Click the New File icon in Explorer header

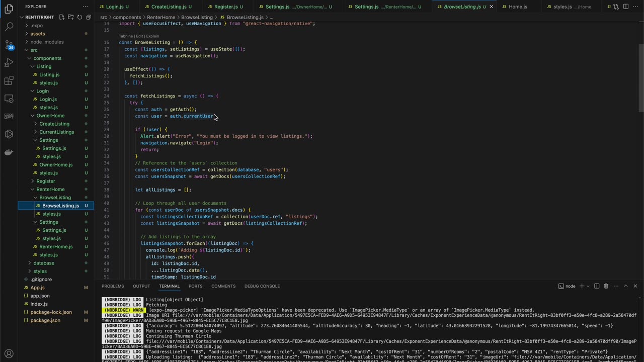point(61,17)
